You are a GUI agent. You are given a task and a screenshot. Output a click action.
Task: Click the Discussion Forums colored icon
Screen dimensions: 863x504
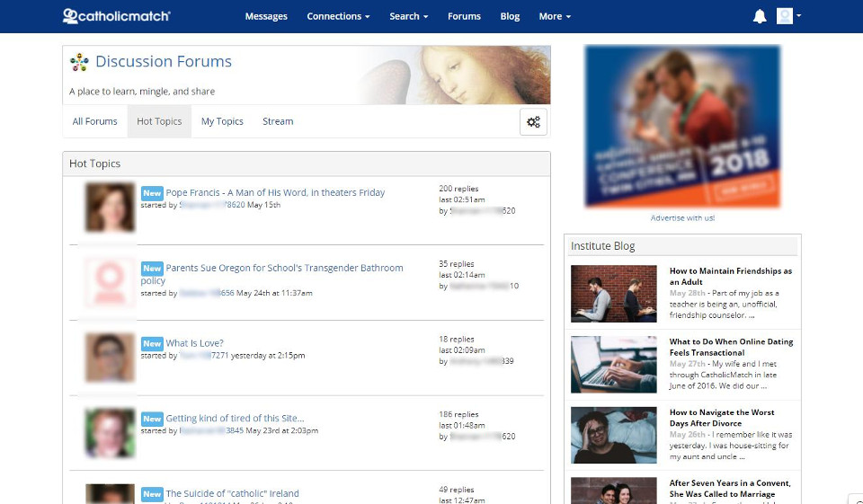(x=79, y=62)
